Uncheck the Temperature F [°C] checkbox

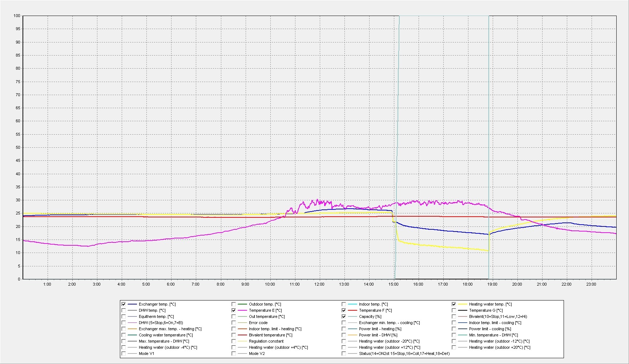coord(344,310)
